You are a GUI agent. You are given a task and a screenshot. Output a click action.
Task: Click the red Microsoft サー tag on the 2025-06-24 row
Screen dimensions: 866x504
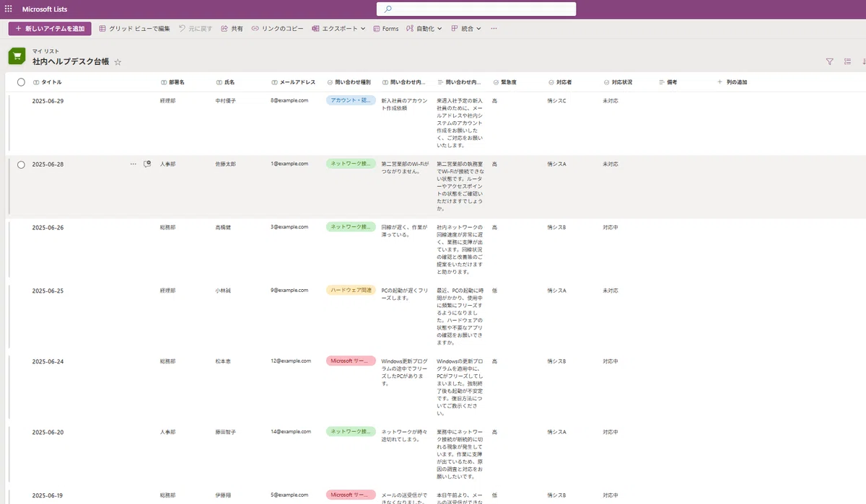[351, 361]
